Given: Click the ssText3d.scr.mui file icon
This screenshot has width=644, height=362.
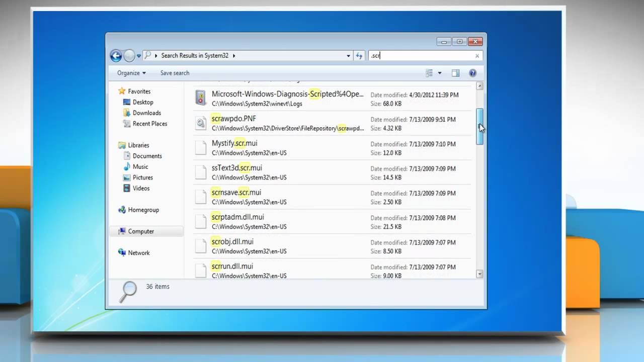Looking at the screenshot, I should click(201, 172).
